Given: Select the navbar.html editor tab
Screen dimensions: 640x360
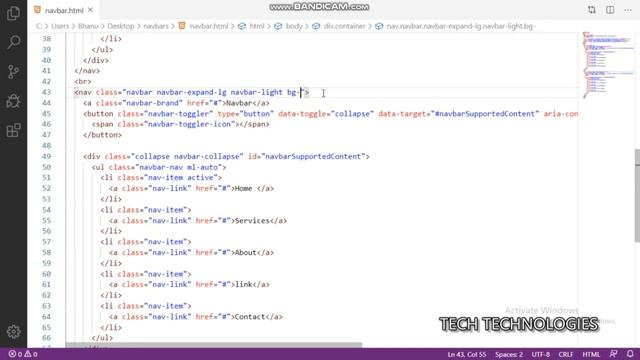Looking at the screenshot, I should tap(64, 10).
